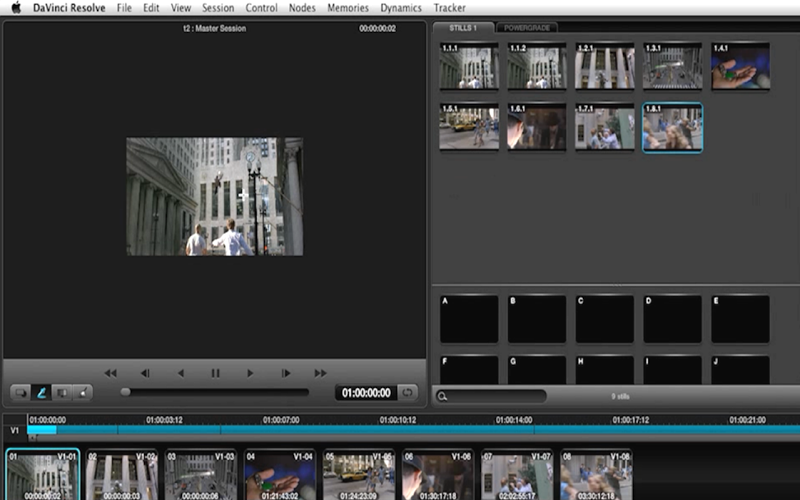Toggle the split-screen viewer mode button
800x500 pixels.
62,393
